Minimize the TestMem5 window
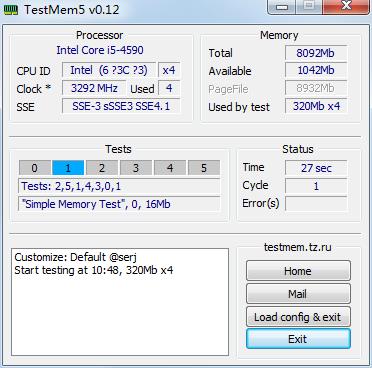This screenshot has width=372, height=368. point(282,7)
